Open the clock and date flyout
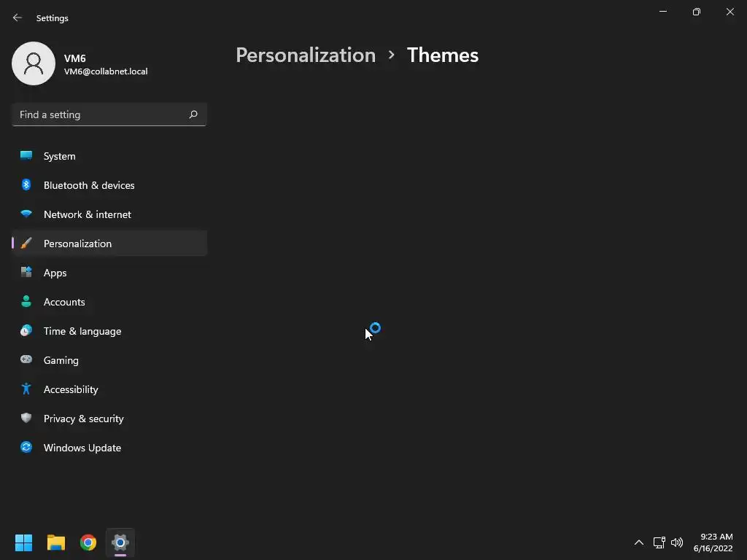 pyautogui.click(x=713, y=542)
